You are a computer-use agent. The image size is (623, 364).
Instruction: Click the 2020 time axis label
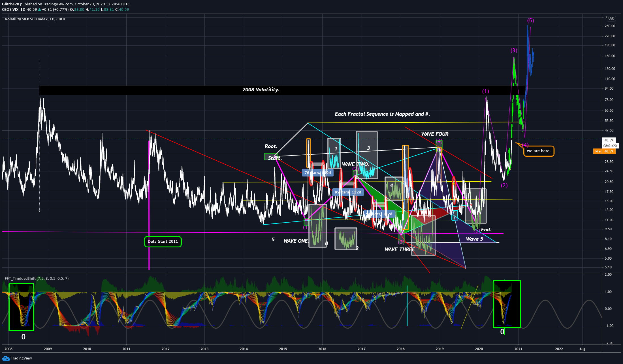pos(479,349)
